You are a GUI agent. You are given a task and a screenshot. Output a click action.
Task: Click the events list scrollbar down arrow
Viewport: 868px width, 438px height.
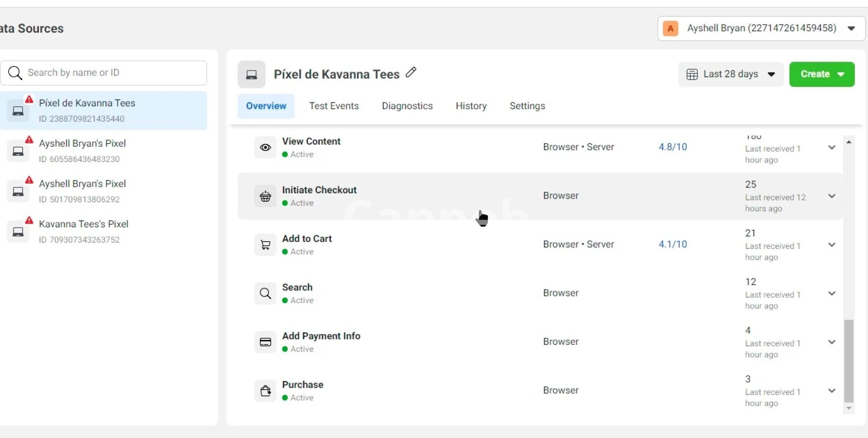coord(849,408)
